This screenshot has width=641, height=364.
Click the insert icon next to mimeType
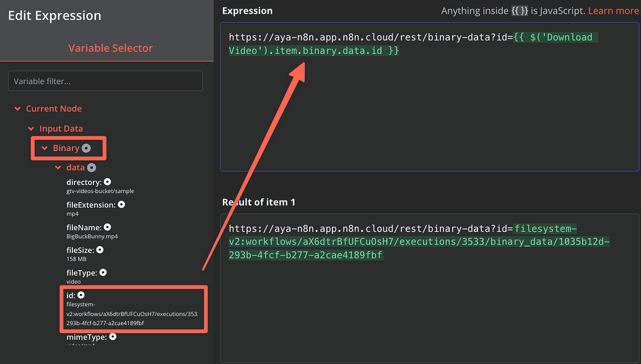pos(113,336)
